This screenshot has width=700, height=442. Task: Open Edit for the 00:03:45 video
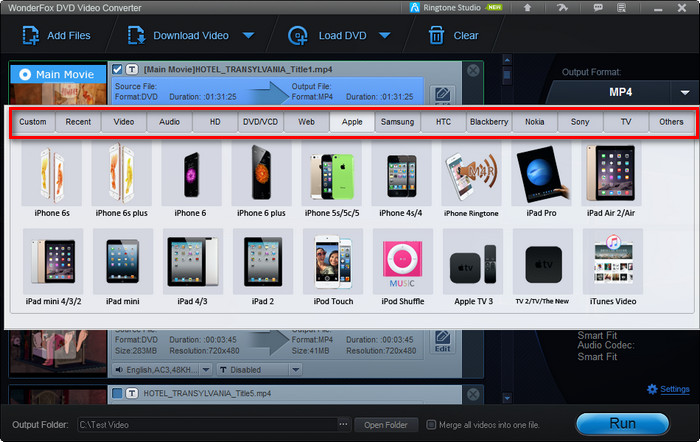pyautogui.click(x=442, y=342)
